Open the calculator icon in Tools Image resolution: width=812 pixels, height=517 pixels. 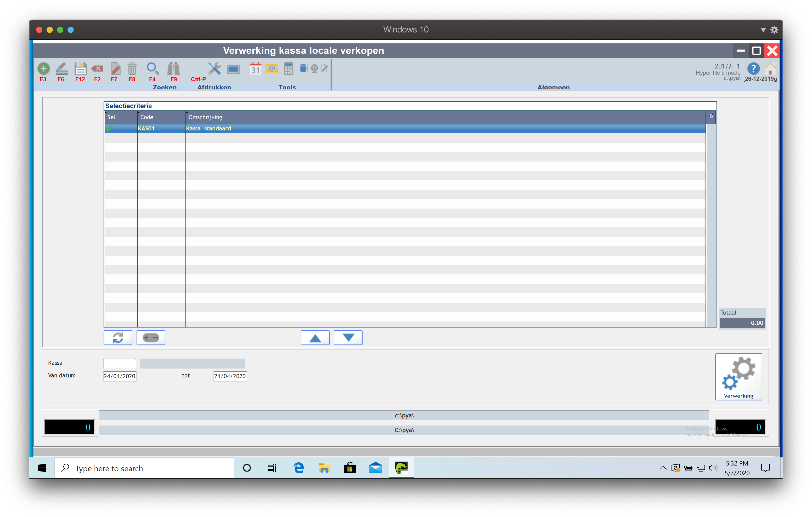click(x=288, y=69)
